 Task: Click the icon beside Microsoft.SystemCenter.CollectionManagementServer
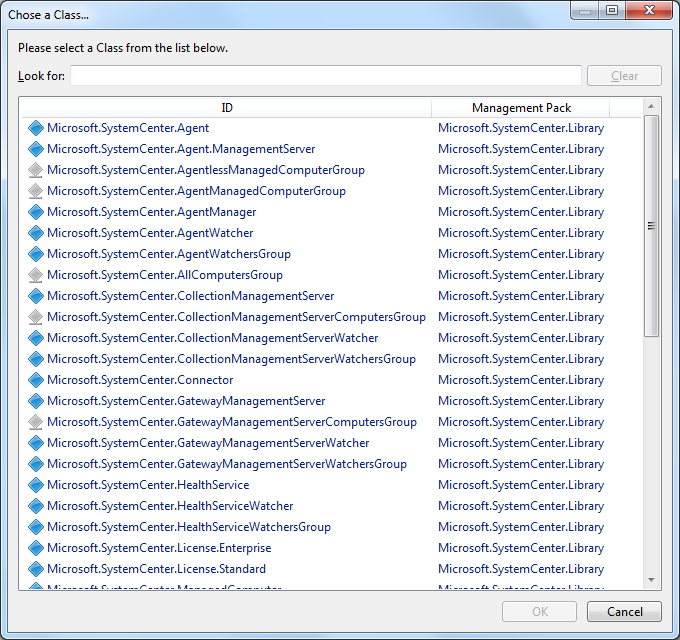point(36,296)
